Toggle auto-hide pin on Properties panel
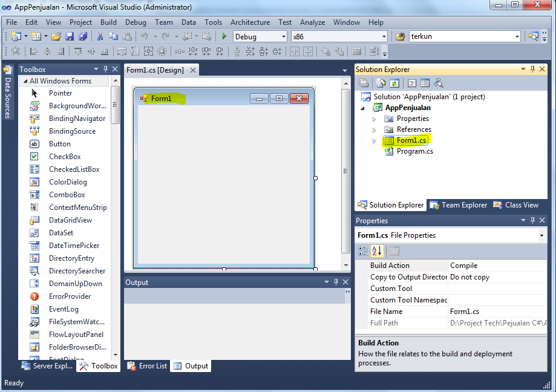The height and width of the screenshot is (392, 556). pos(532,220)
